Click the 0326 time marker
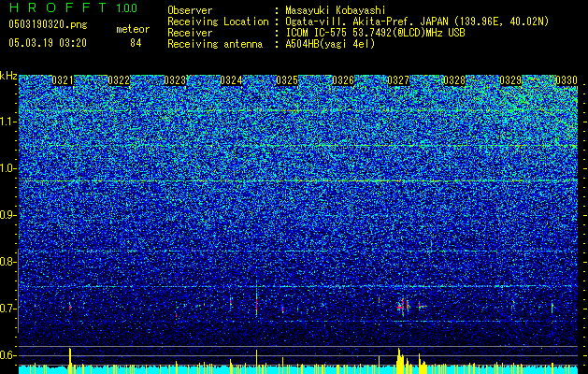This screenshot has width=588, height=374. (343, 80)
